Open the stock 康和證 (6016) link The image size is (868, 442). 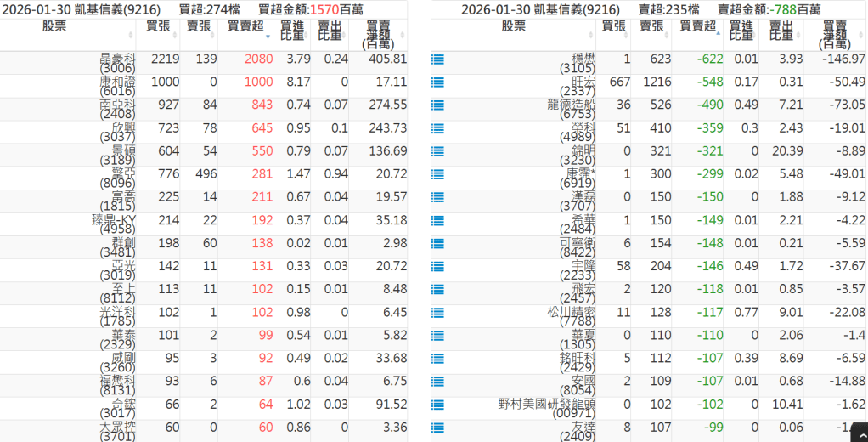click(x=117, y=86)
